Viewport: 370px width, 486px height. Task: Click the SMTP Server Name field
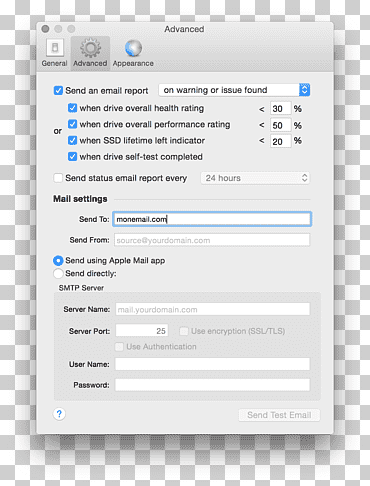[213, 309]
